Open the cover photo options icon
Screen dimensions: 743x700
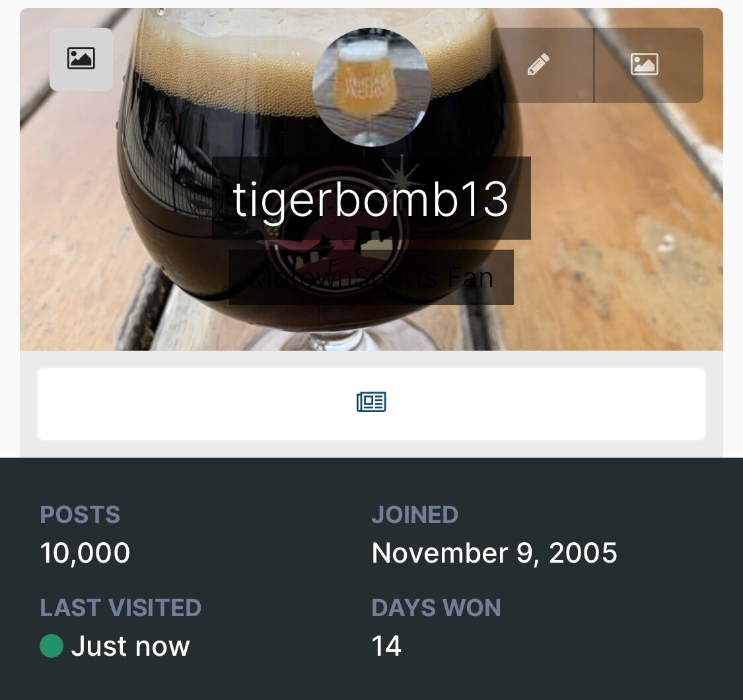click(x=81, y=59)
